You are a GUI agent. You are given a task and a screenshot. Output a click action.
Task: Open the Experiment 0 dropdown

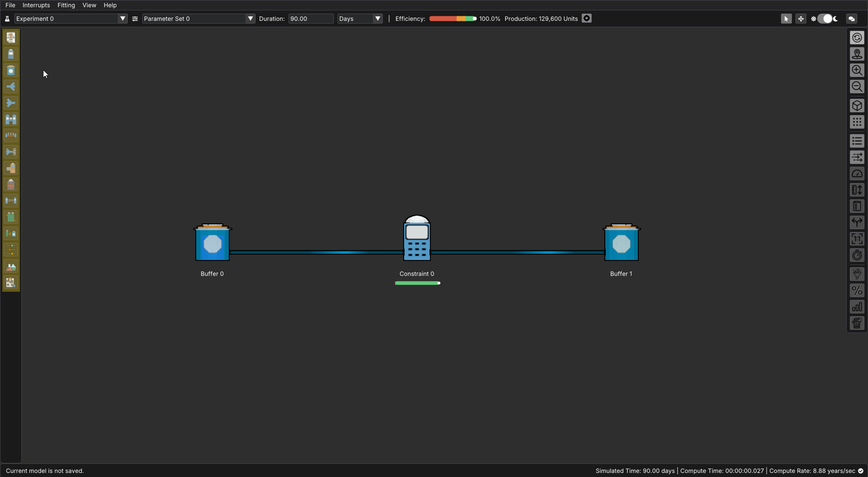pyautogui.click(x=71, y=19)
